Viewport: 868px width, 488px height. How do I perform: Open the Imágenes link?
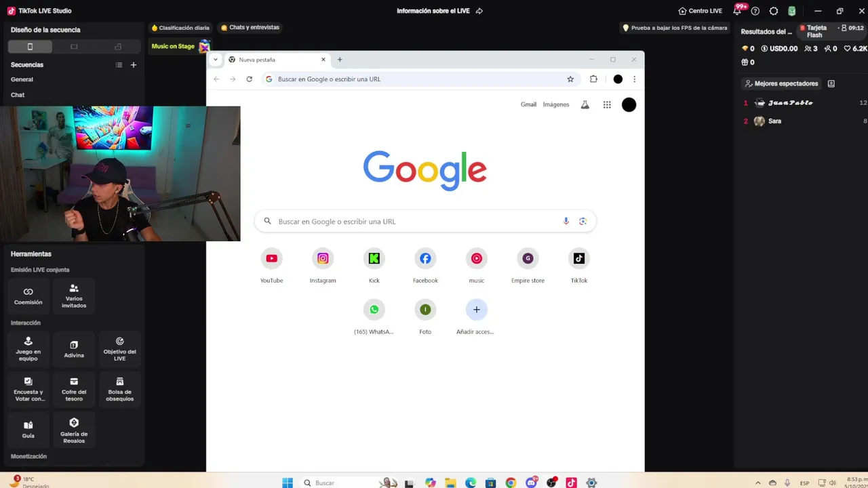[556, 104]
